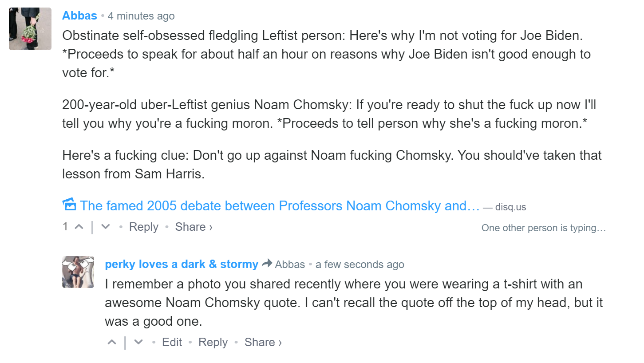
Task: Click the reply arrow icon next to Abbas
Action: (x=267, y=264)
